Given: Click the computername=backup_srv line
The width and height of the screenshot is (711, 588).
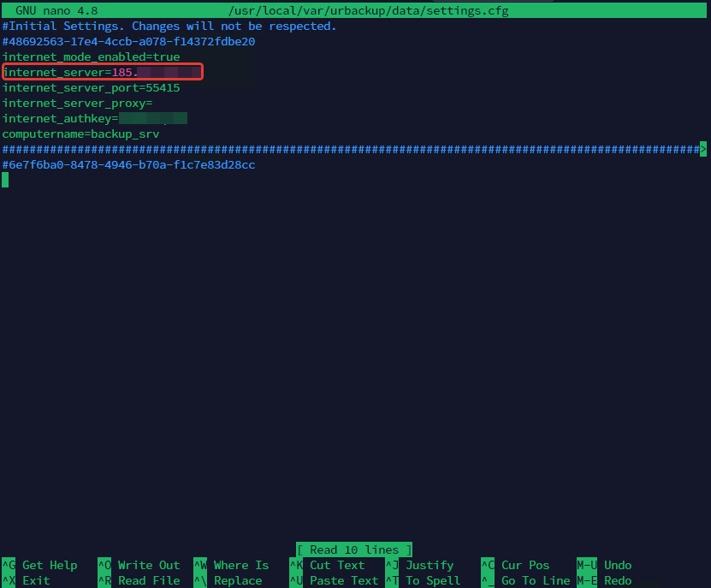Looking at the screenshot, I should click(80, 134).
